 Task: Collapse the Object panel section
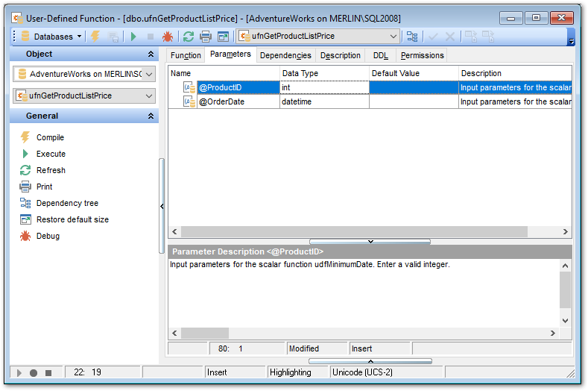click(x=151, y=54)
